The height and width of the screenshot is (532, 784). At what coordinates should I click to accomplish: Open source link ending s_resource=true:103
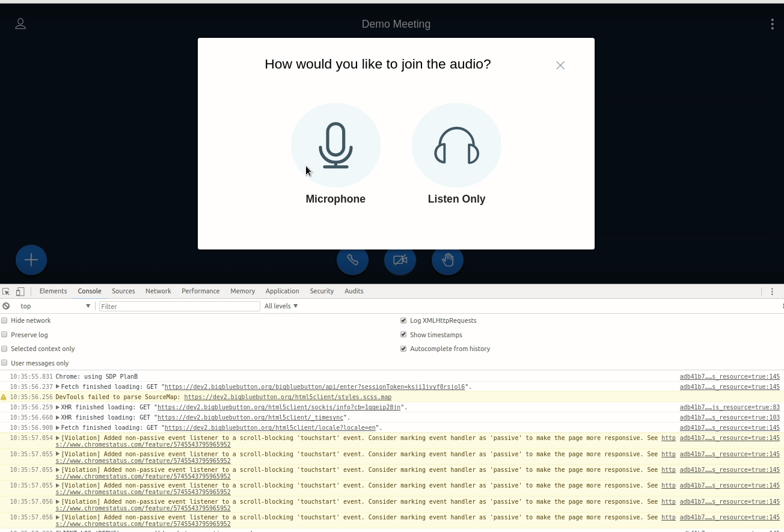729,418
